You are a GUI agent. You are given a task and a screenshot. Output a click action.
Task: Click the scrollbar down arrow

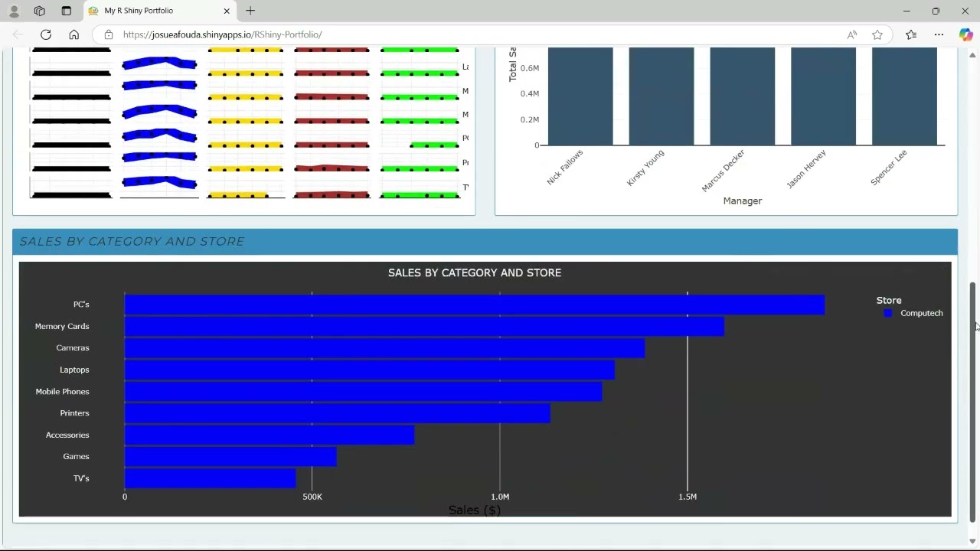pos(973,542)
